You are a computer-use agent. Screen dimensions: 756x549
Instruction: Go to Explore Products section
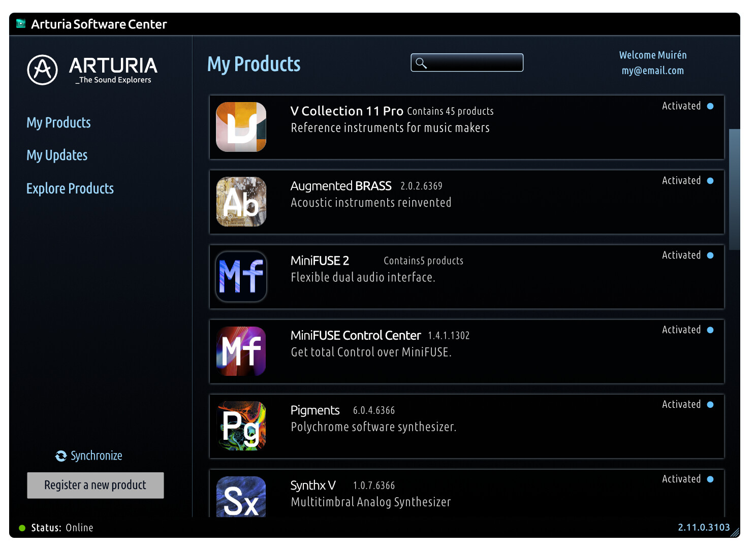70,189
